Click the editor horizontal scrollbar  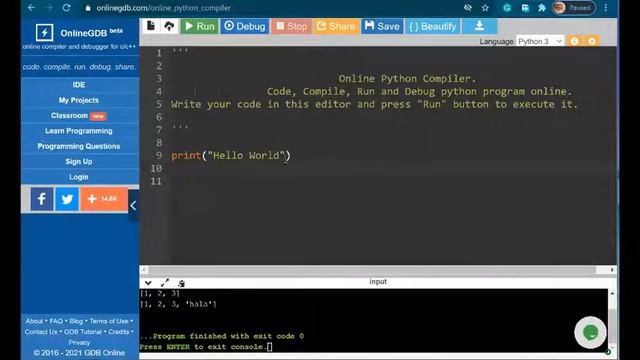pos(372,270)
